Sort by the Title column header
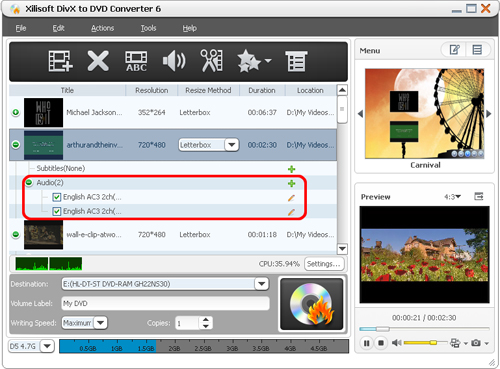This screenshot has width=500, height=369. [x=67, y=90]
